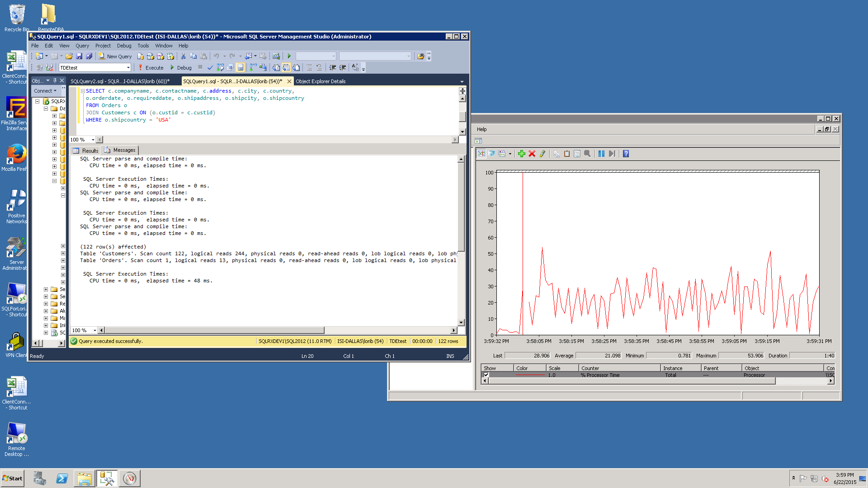Add a counter with the green plus icon
The height and width of the screenshot is (488, 868).
(521, 154)
